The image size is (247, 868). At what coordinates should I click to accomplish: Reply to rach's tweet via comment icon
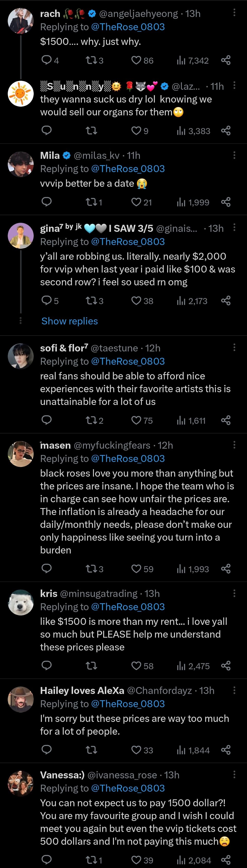46,60
